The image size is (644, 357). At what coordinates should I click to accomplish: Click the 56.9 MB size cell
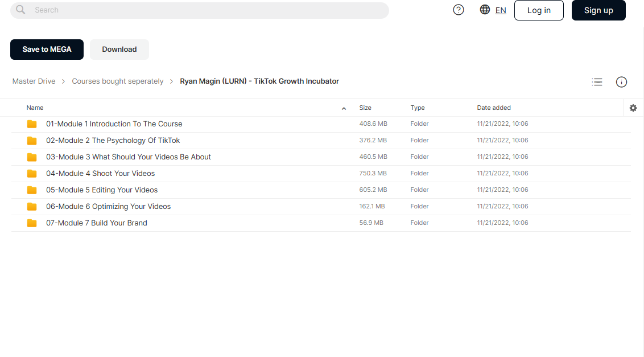point(371,223)
